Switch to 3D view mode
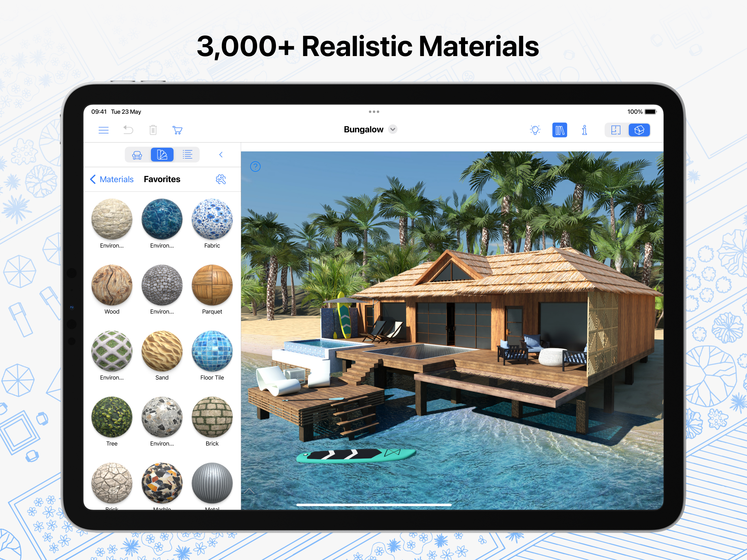This screenshot has width=747, height=560. 639,130
